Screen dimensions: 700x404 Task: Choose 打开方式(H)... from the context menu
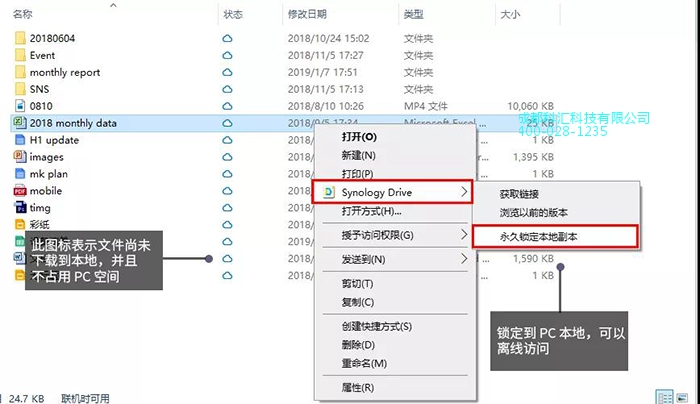point(371,211)
